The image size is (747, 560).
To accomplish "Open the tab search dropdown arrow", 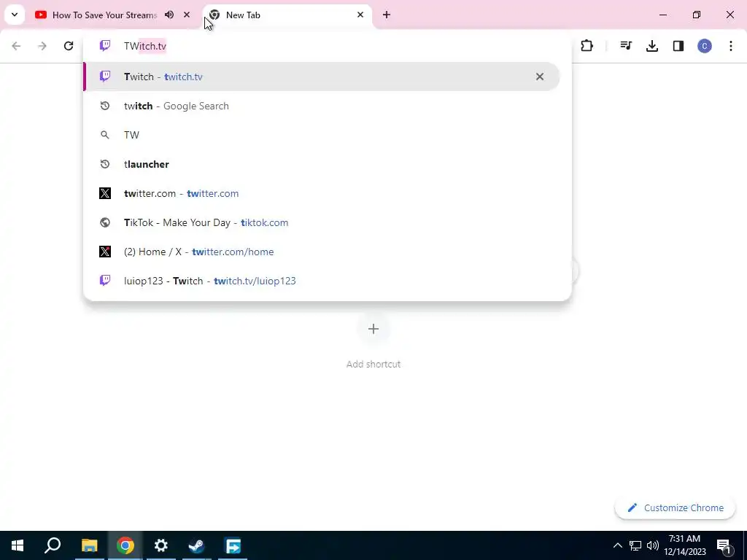I will [x=15, y=15].
